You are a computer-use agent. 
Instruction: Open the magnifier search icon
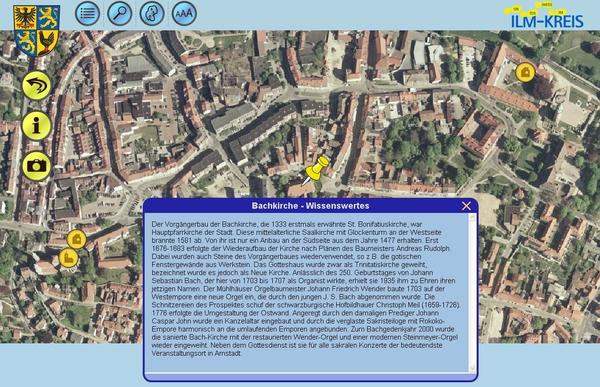tap(120, 13)
